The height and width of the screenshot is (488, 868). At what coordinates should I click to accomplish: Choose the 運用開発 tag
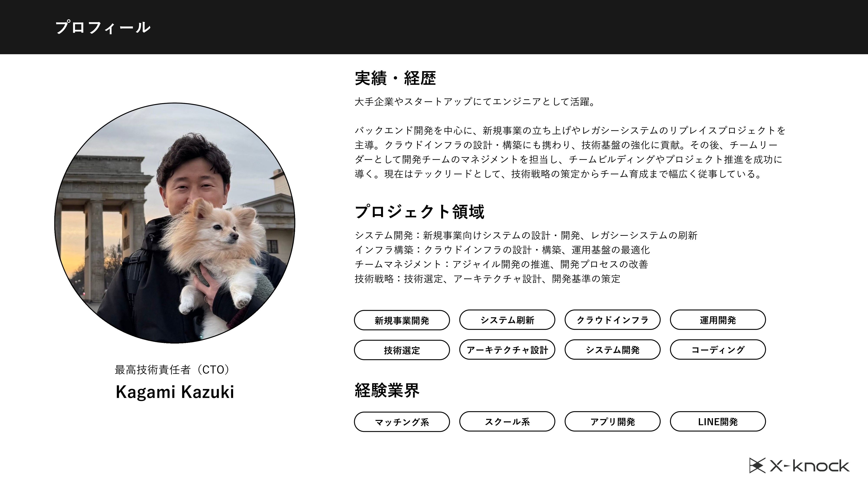click(x=718, y=320)
